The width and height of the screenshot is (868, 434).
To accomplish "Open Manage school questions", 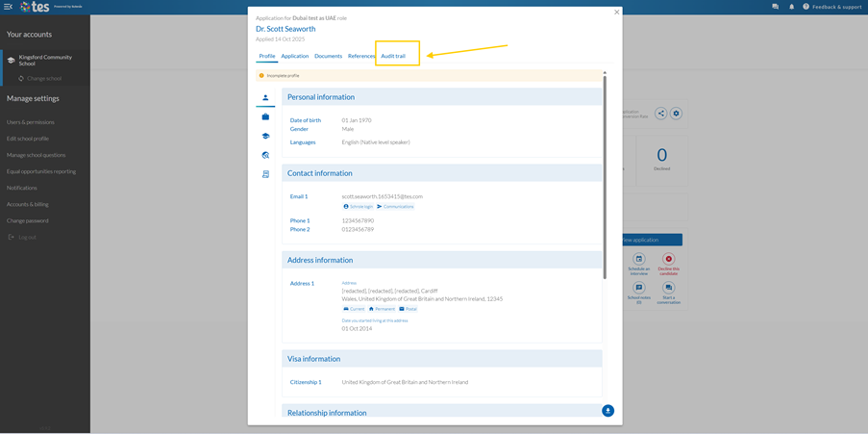I will (x=36, y=155).
